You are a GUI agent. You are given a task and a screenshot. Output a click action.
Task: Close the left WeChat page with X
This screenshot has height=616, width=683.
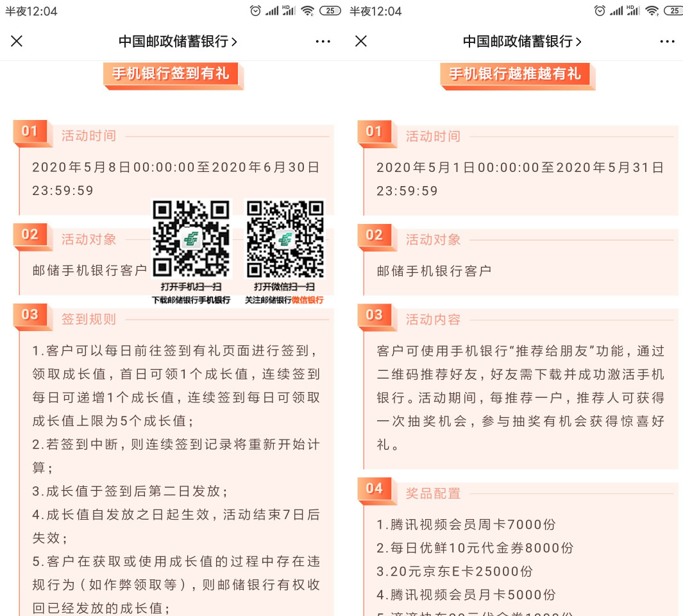click(x=17, y=42)
